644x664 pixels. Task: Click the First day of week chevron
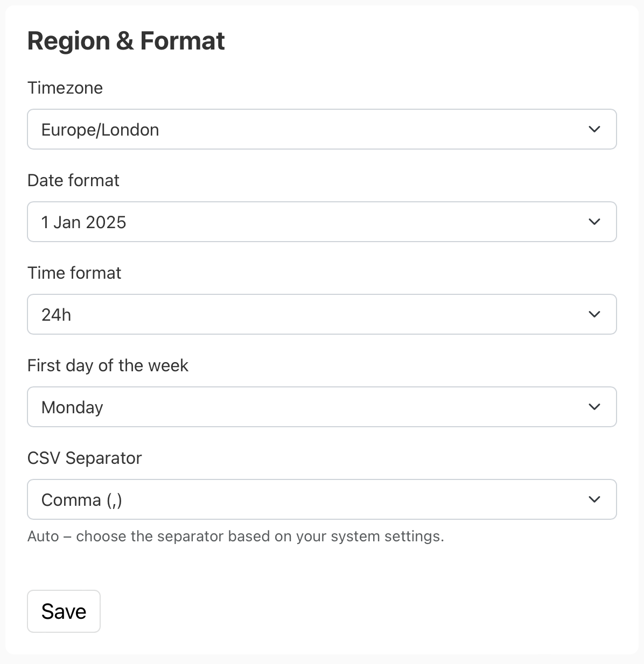(594, 407)
